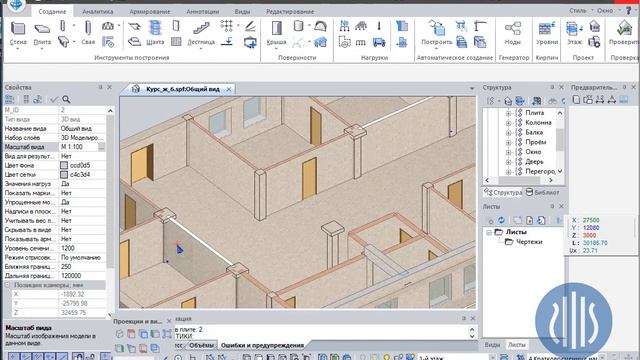Screen dimensions: 640x360
Task: Click the Уровень сечения value field 1200
Action: point(82,248)
